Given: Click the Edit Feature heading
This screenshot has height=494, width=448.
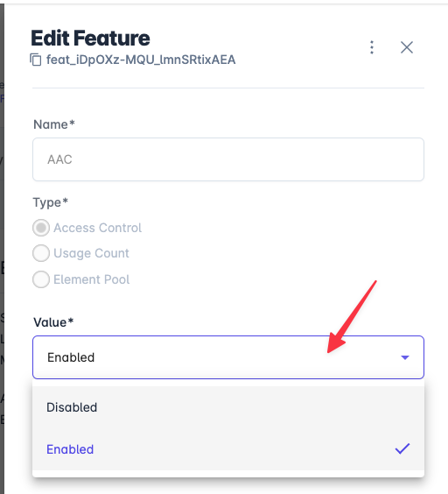Looking at the screenshot, I should [x=90, y=39].
